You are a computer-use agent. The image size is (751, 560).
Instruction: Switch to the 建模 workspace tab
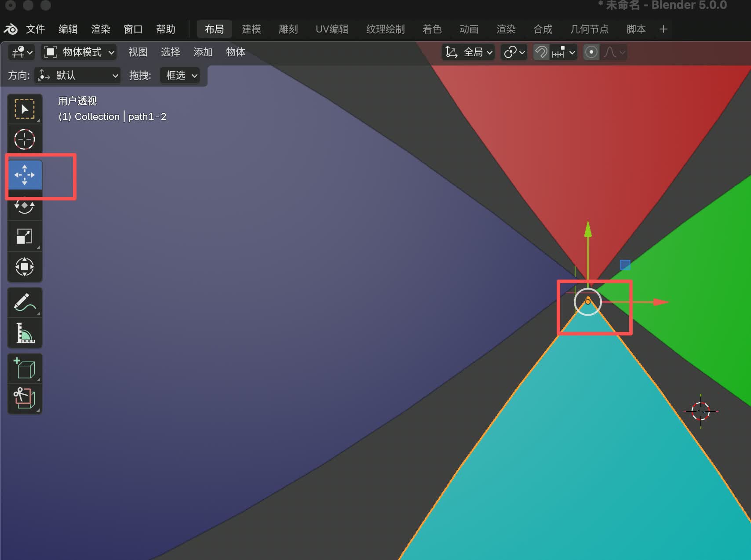(252, 29)
